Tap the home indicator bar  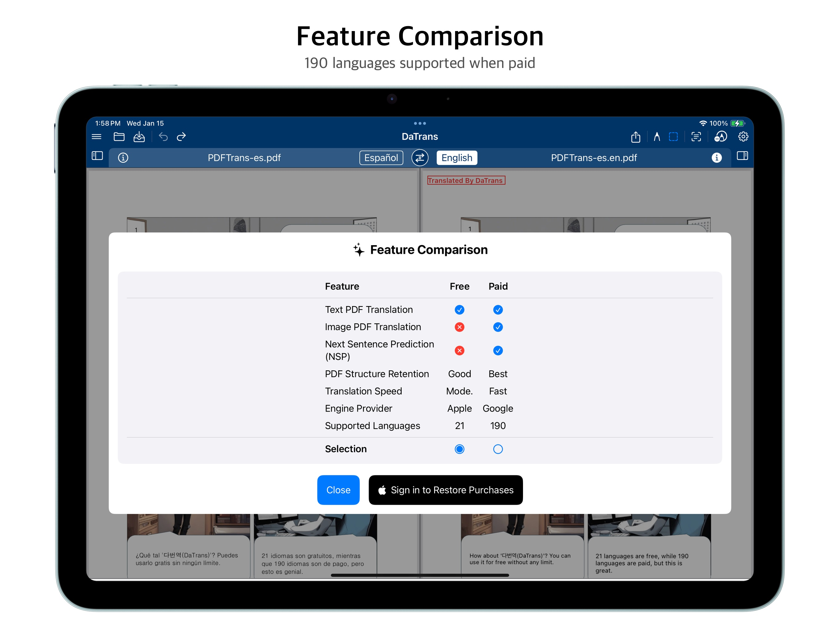point(420,575)
